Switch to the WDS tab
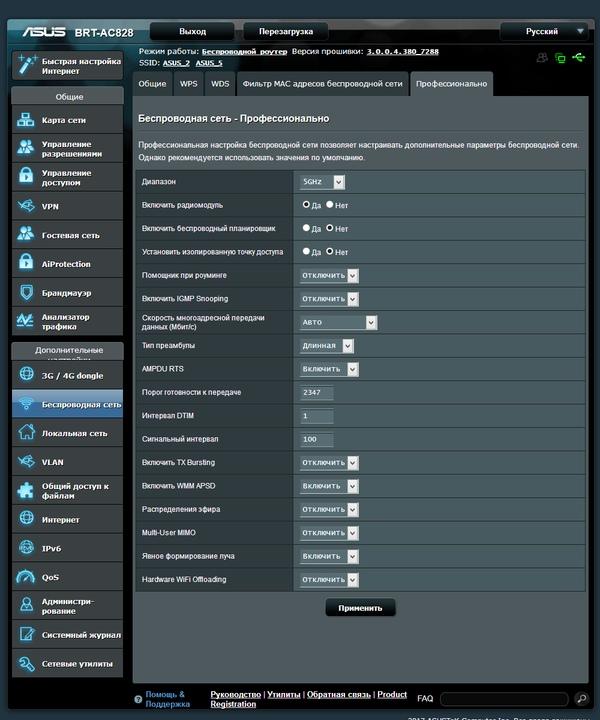The height and width of the screenshot is (720, 600). coord(220,84)
